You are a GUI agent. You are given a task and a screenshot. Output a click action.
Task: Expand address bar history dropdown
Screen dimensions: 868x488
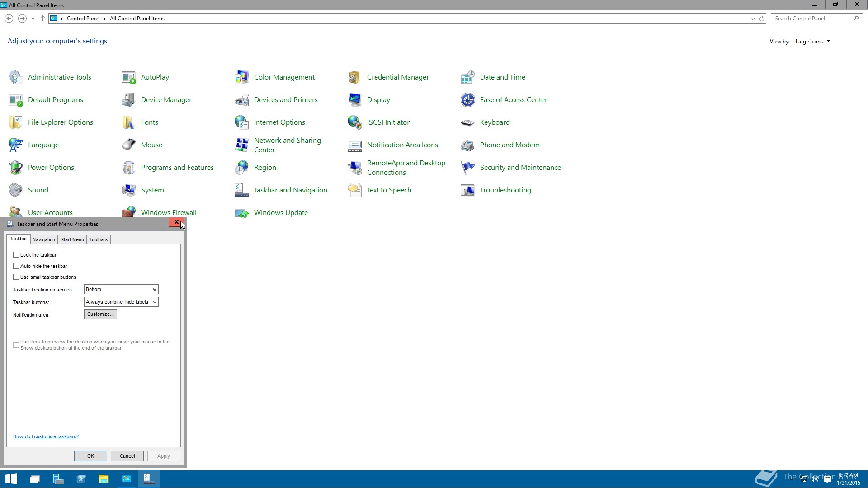click(752, 19)
